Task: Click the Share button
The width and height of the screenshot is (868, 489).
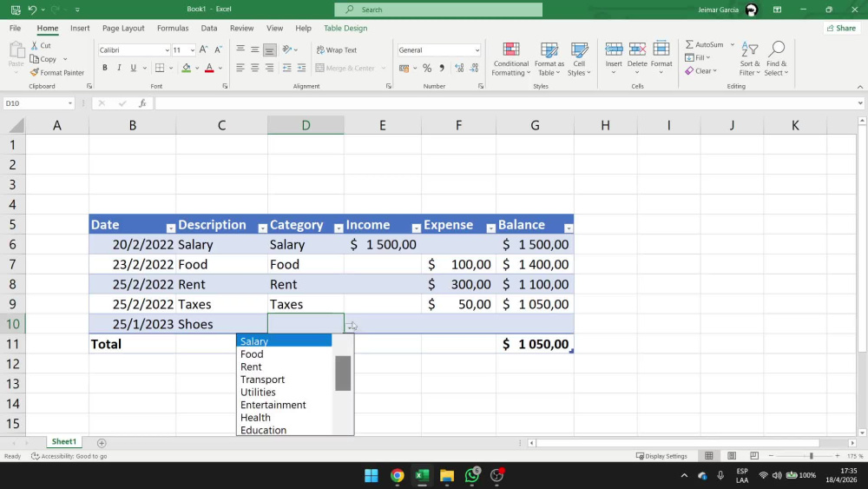Action: pyautogui.click(x=841, y=28)
